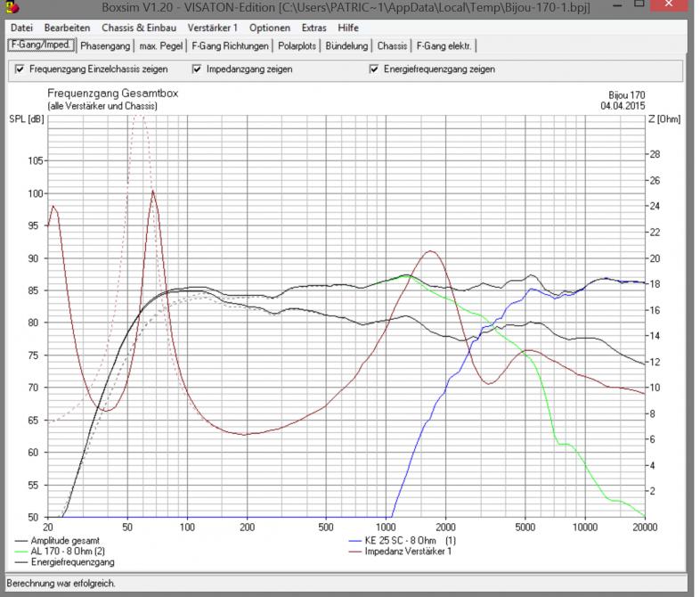Go to the 'F-Gang elektr.' tab

[x=444, y=45]
